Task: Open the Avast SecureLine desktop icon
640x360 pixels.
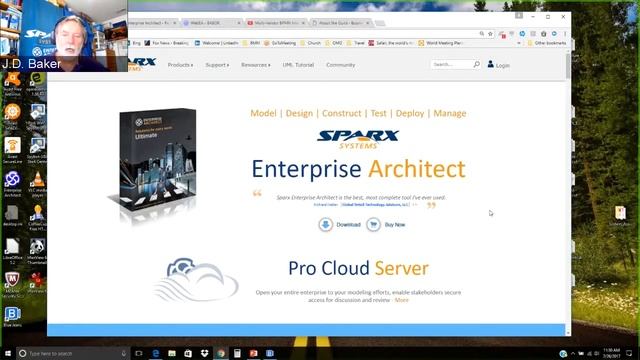Action: click(12, 151)
